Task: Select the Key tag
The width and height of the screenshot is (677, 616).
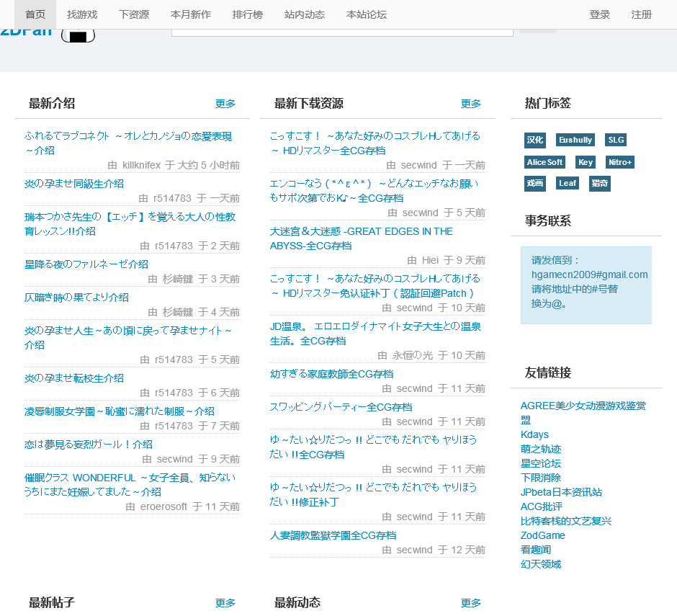Action: click(x=586, y=162)
